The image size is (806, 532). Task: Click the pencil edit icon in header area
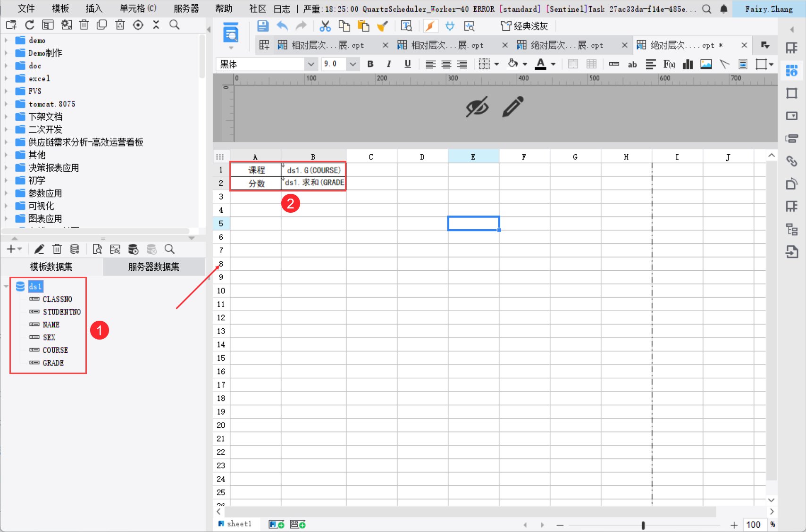click(x=513, y=107)
